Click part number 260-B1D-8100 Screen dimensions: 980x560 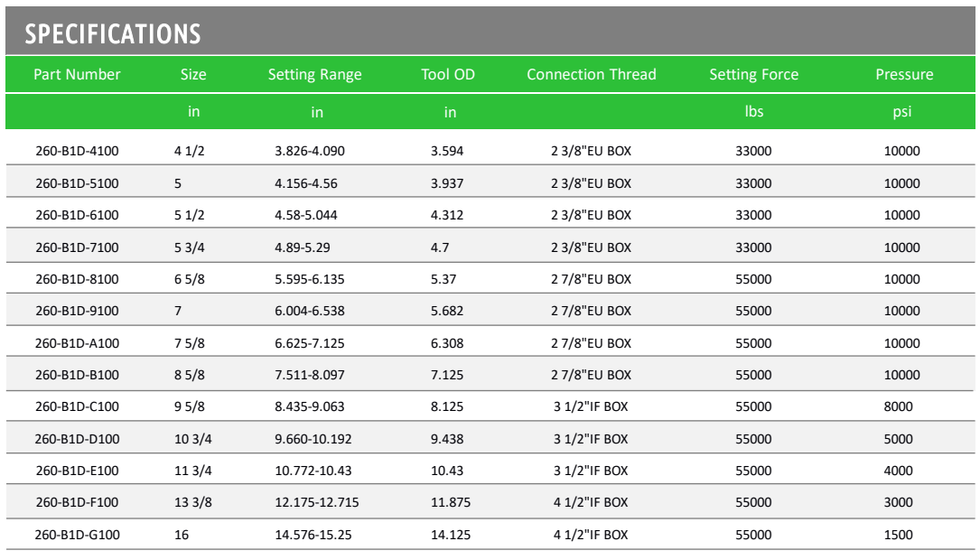pos(77,279)
